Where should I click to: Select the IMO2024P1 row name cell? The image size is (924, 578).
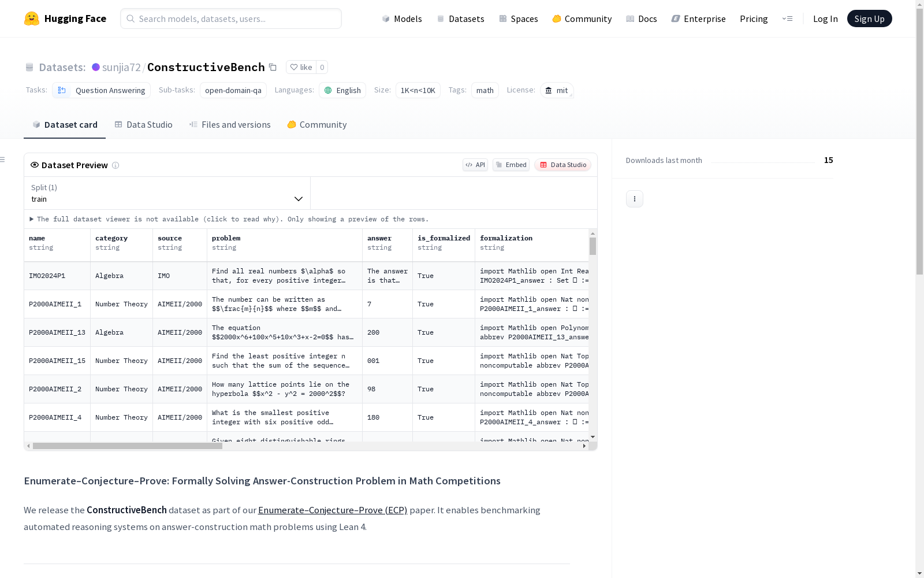pos(57,276)
